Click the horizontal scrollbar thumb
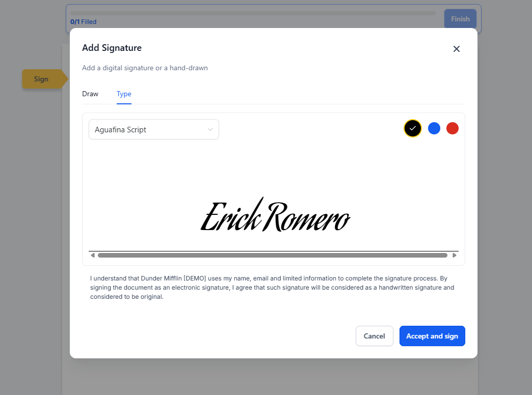The height and width of the screenshot is (395, 532). pos(273,256)
